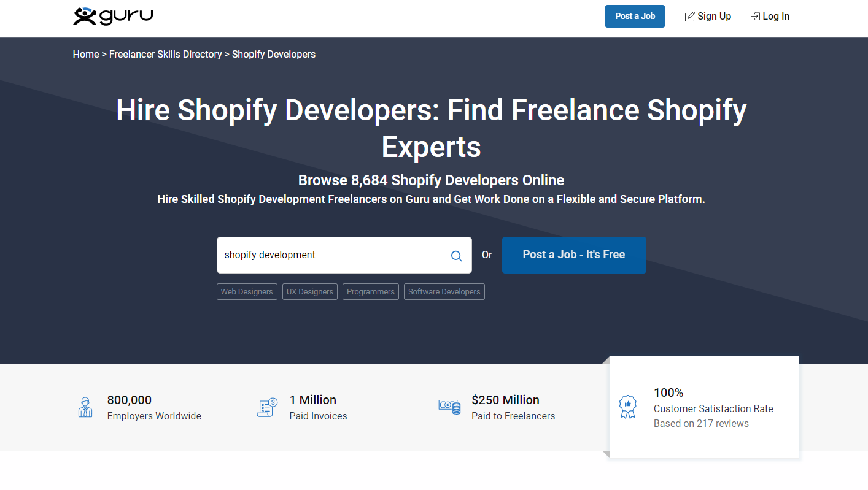Open the Sign Up link
The image size is (868, 490).
(x=714, y=17)
